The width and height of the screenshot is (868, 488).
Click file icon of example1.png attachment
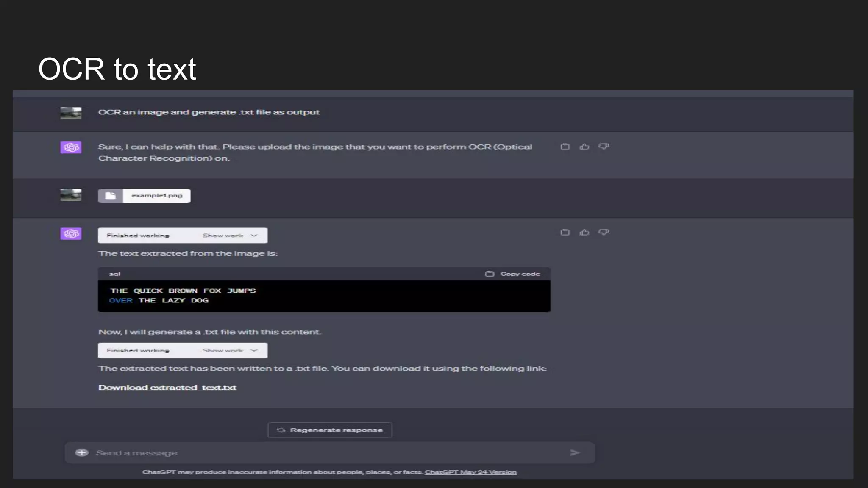point(111,196)
